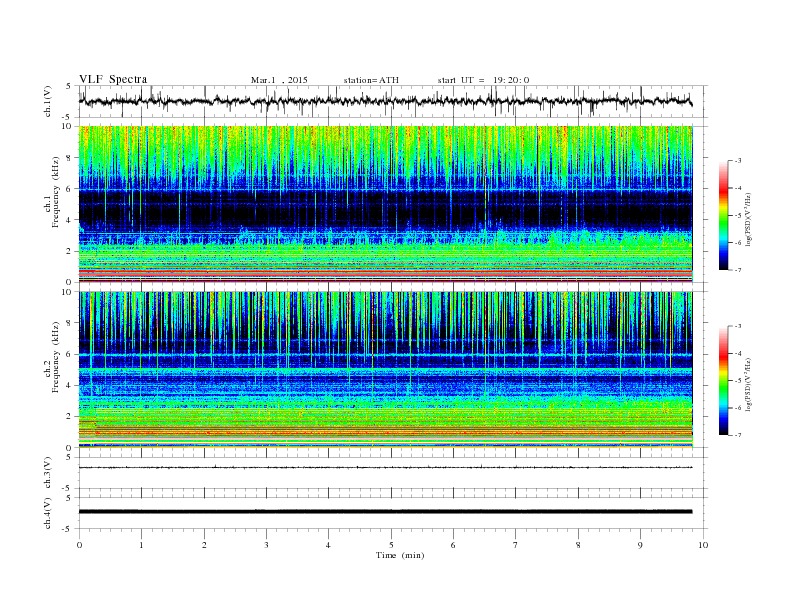Click the ch.1 spectrogram color bar
The height and width of the screenshot is (612, 792).
pyautogui.click(x=724, y=216)
